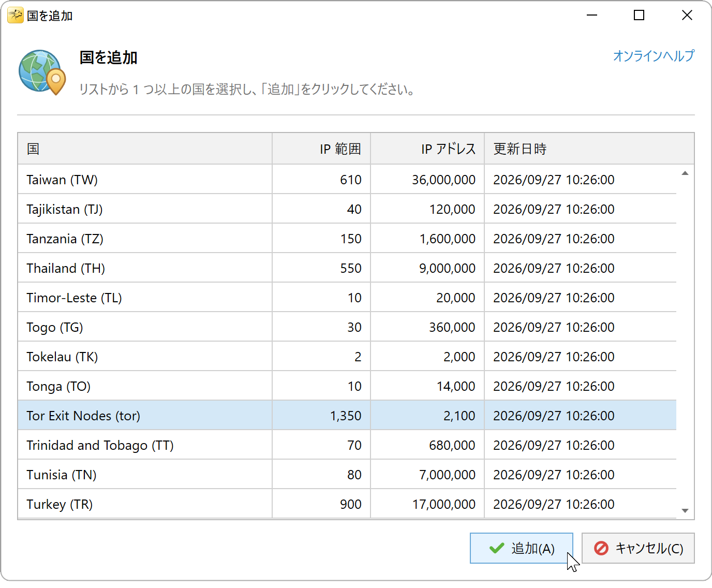Viewport: 712px width, 588px height.
Task: Click the 追加(A) button label
Action: [533, 548]
